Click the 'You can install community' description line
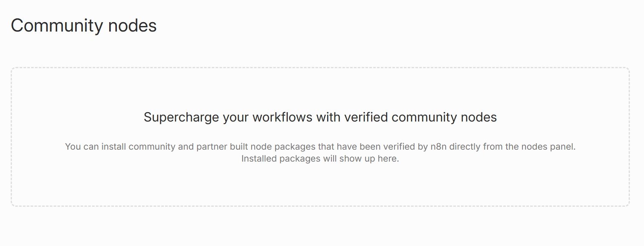This screenshot has height=246, width=644. point(320,147)
